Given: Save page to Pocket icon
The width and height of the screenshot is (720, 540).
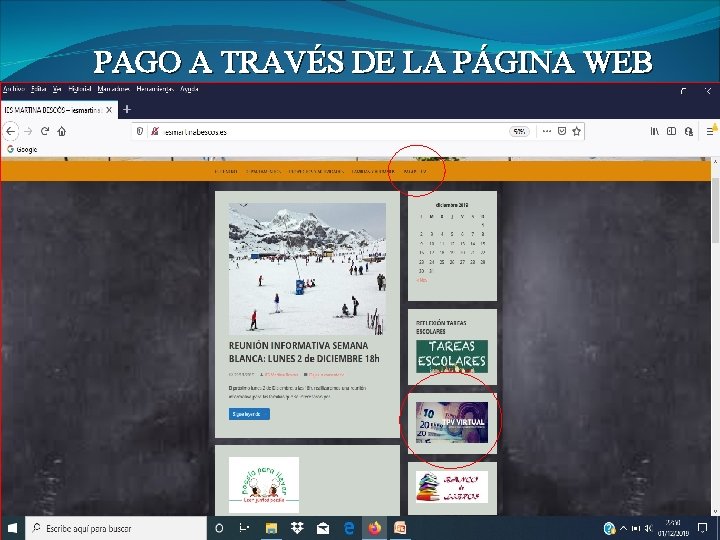Looking at the screenshot, I should click(x=562, y=131).
